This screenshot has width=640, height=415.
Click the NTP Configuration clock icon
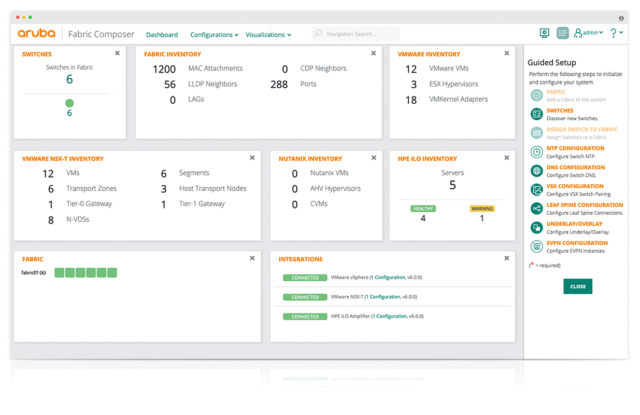[537, 152]
